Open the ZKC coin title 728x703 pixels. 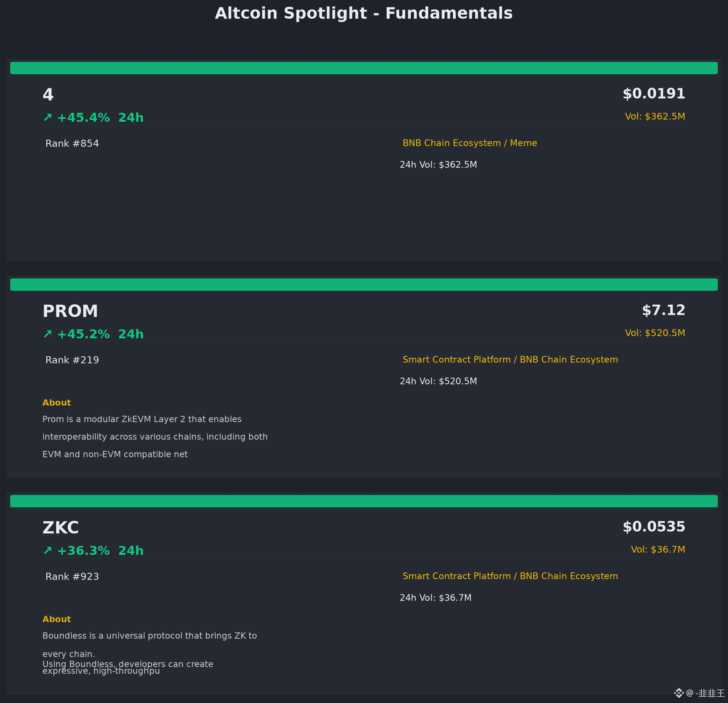(x=60, y=528)
